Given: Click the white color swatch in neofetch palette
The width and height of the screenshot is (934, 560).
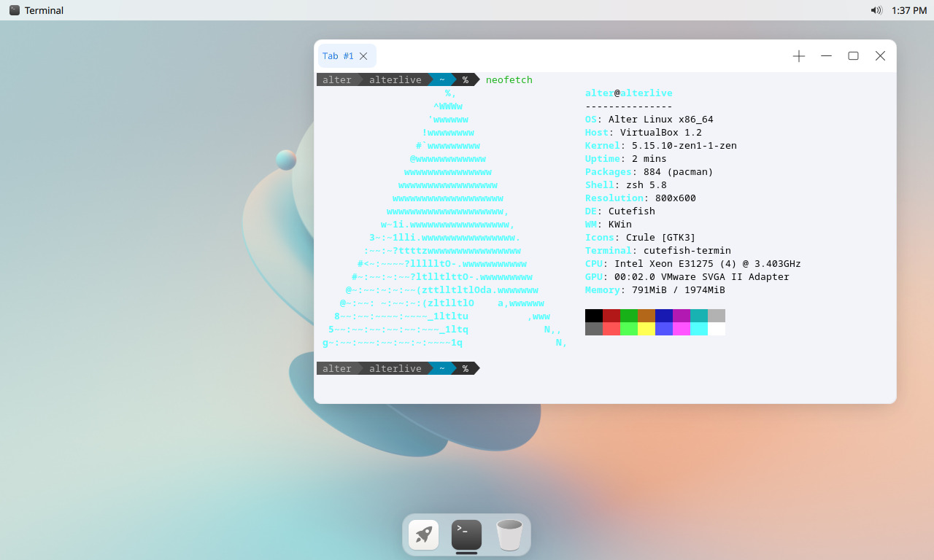Looking at the screenshot, I should pyautogui.click(x=717, y=329).
